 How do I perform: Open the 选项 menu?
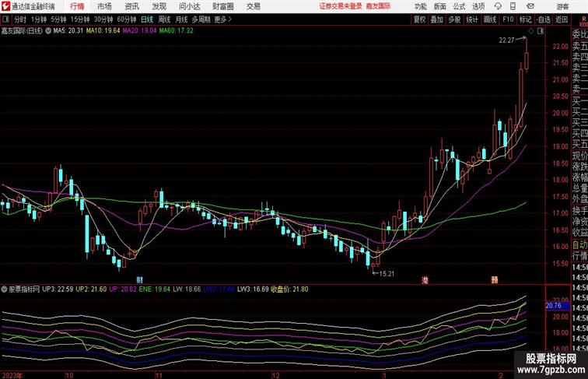[x=478, y=6]
